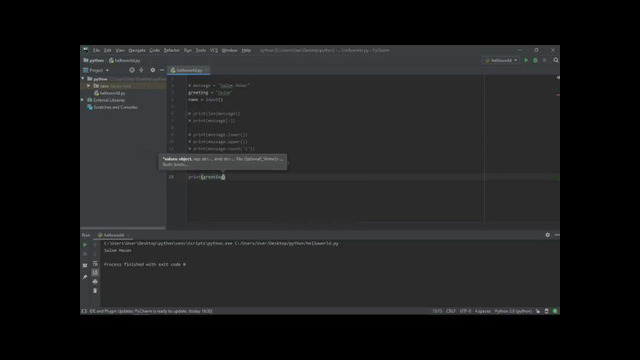Image resolution: width=640 pixels, height=360 pixels.
Task: Open Run panel settings gear
Action: click(x=547, y=235)
